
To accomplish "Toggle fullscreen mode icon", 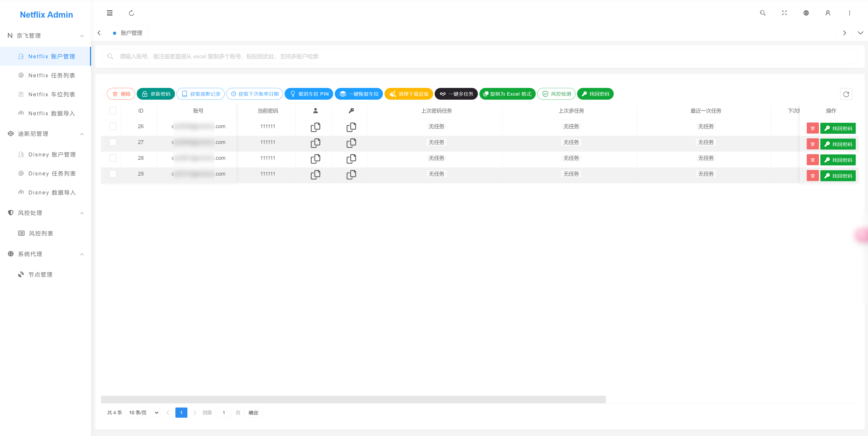I will coord(784,13).
